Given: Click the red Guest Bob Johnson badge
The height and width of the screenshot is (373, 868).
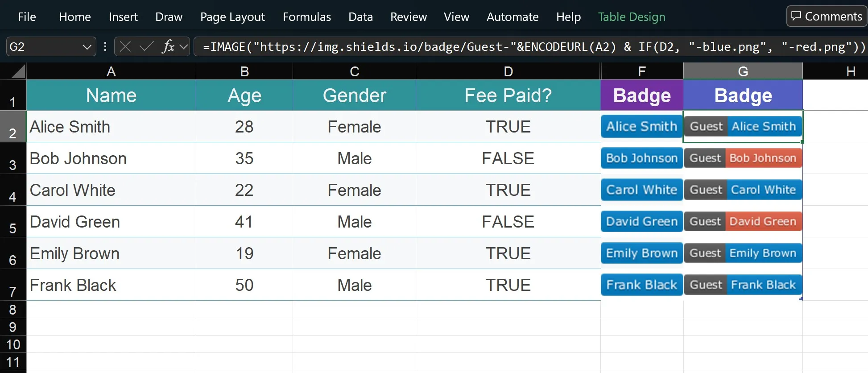Looking at the screenshot, I should [x=743, y=158].
